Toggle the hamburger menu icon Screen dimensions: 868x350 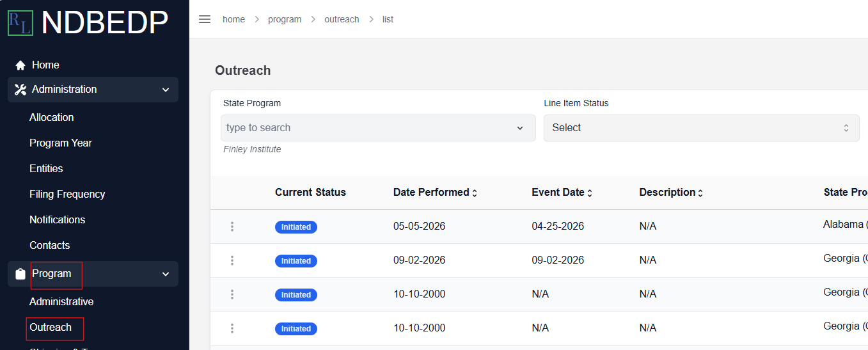pos(205,19)
